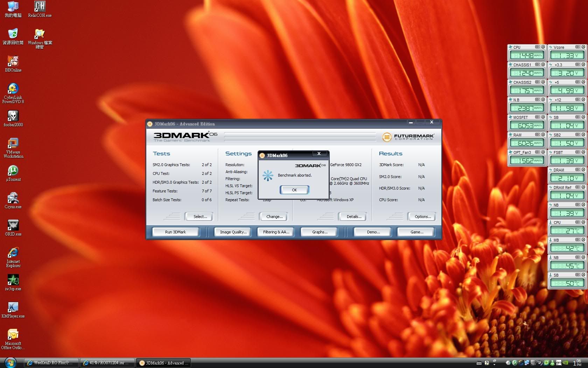588x368 pixels.
Task: Select the Windows 檔案總管 desktop shortcut
Action: click(40, 39)
